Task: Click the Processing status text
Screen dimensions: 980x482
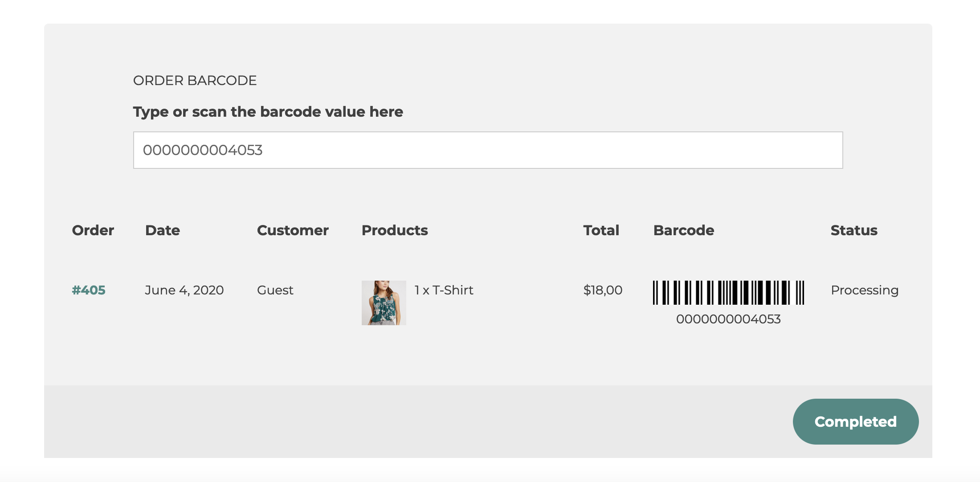Action: 864,290
